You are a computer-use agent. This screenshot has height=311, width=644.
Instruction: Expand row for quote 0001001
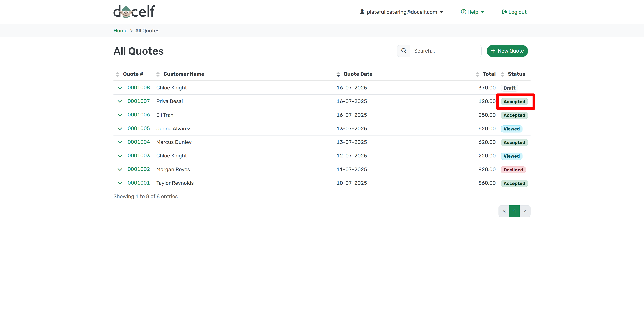(120, 183)
